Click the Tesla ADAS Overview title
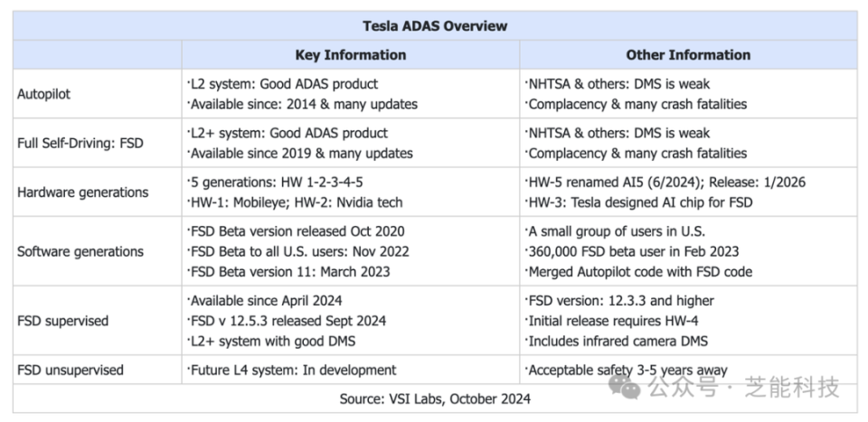This screenshot has width=868, height=422. pos(435,25)
